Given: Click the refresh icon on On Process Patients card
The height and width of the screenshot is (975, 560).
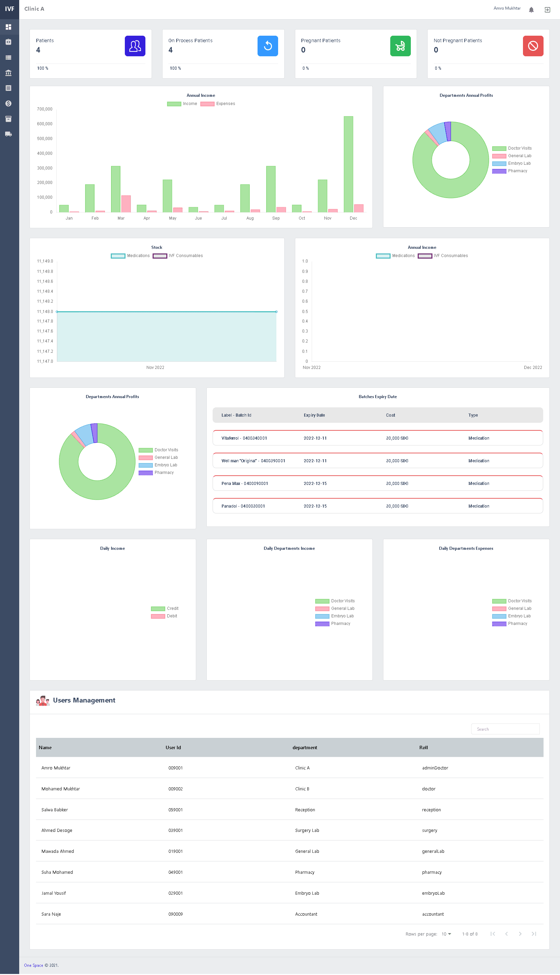Looking at the screenshot, I should [x=268, y=46].
